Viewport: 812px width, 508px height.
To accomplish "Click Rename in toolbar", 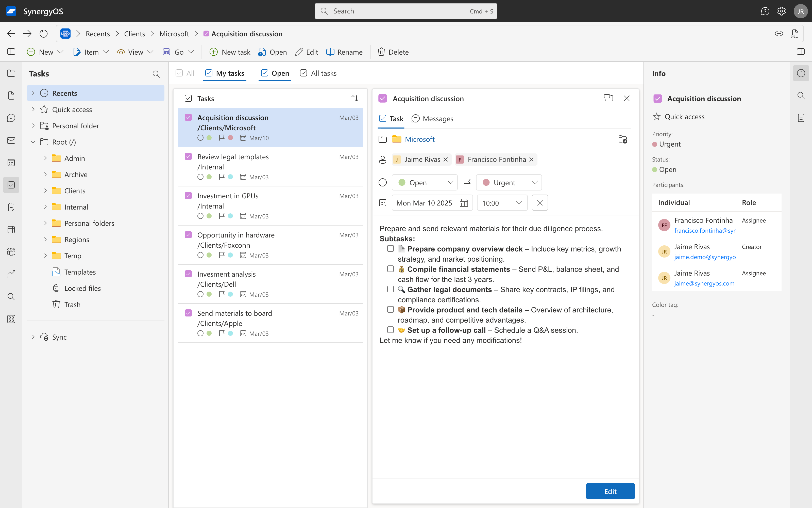I will click(x=344, y=52).
